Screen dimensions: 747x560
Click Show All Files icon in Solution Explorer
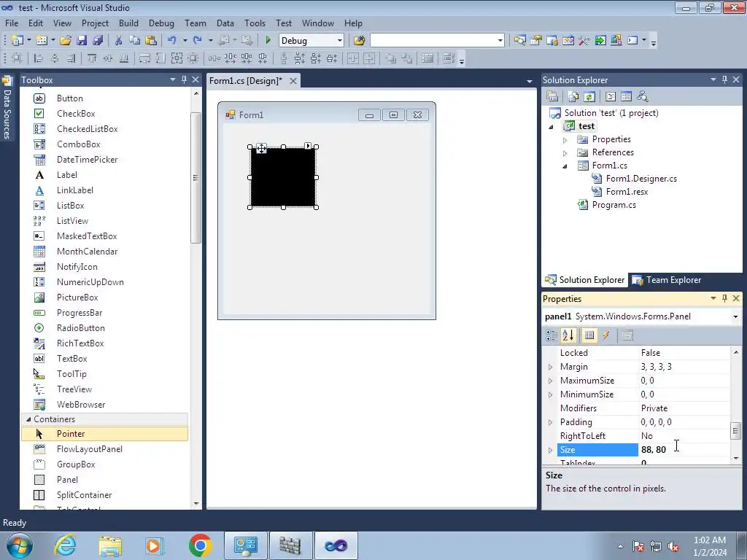[573, 97]
